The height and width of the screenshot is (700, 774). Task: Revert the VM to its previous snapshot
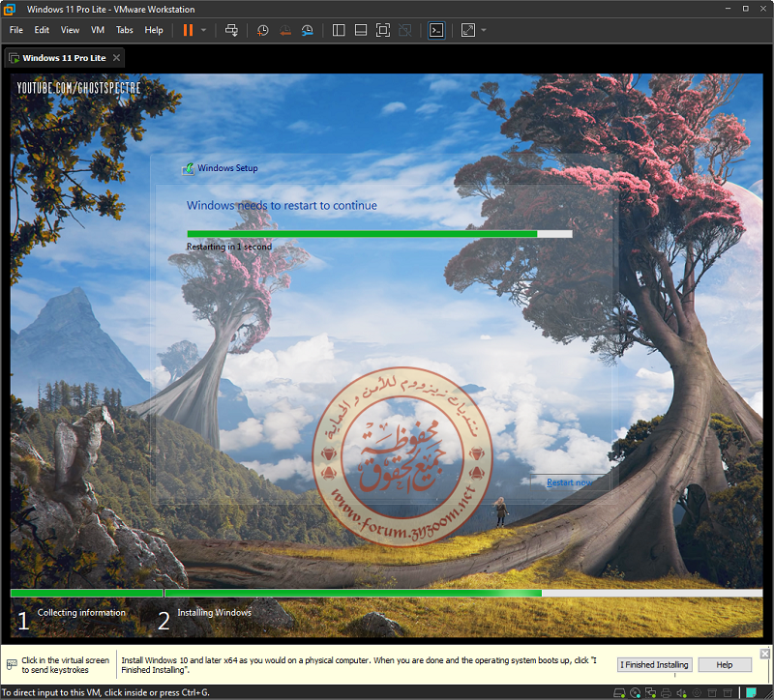[x=284, y=30]
